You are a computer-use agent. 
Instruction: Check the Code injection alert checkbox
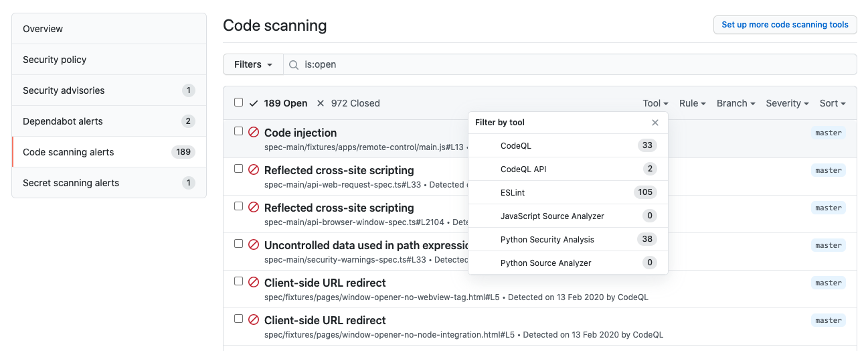(x=239, y=131)
